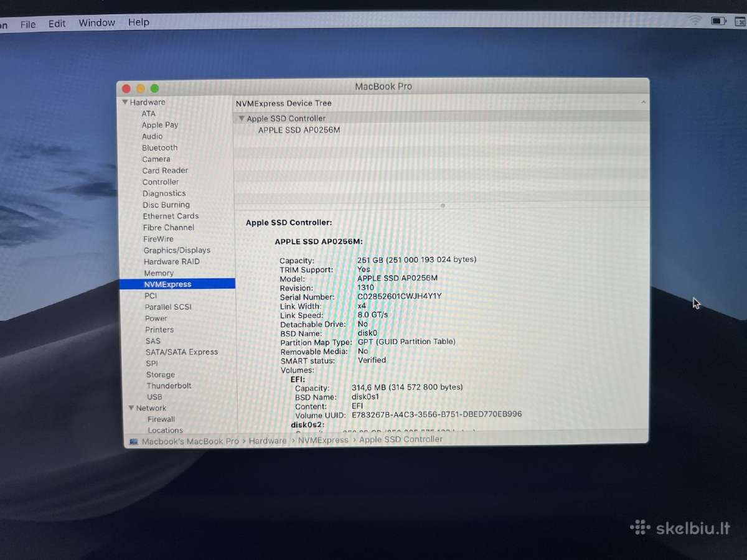Collapse the NVMExpress Device Tree header arrow

643,103
